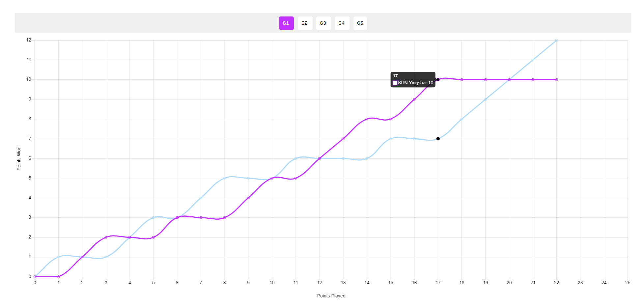Click the purple data point at 14 points played
This screenshot has height=305, width=644.
pyautogui.click(x=367, y=119)
